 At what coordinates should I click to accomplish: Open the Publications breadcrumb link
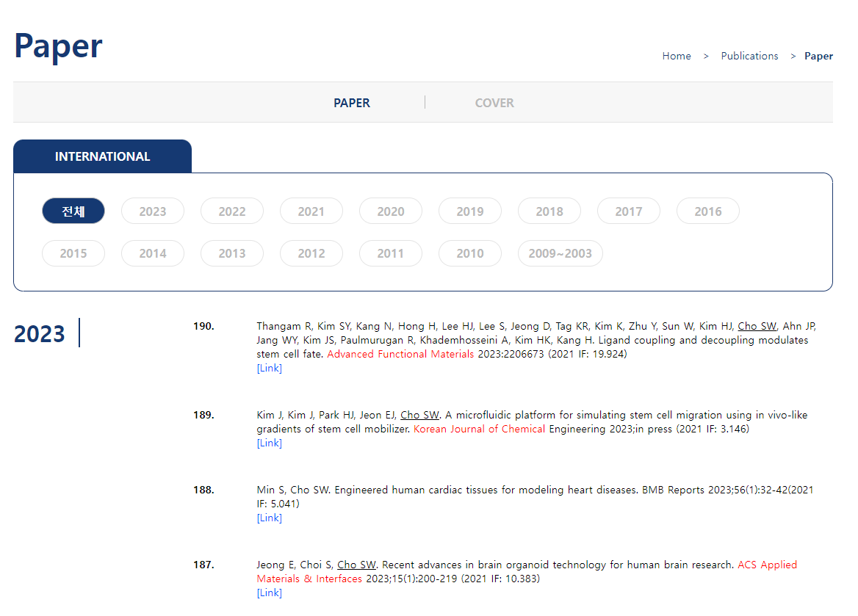749,56
